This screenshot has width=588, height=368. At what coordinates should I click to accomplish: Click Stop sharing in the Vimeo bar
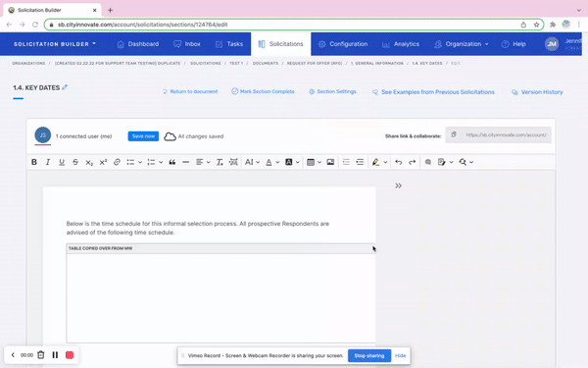(x=369, y=355)
